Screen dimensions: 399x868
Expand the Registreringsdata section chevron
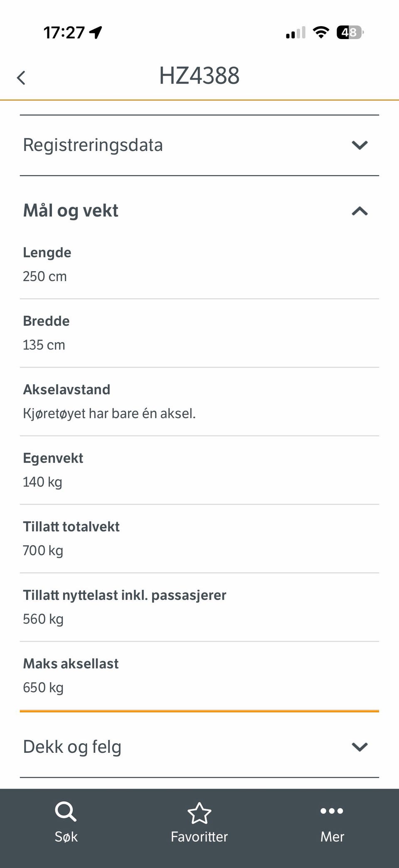360,145
